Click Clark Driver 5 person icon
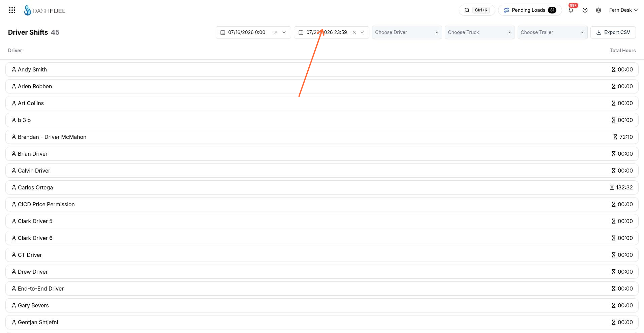The width and height of the screenshot is (644, 333). pos(14,221)
